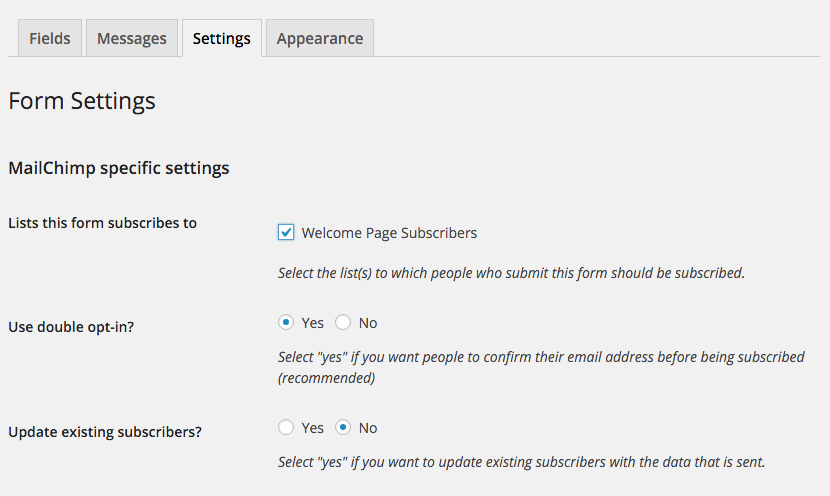830x496 pixels.
Task: Click the Form Settings heading
Action: coord(82,101)
